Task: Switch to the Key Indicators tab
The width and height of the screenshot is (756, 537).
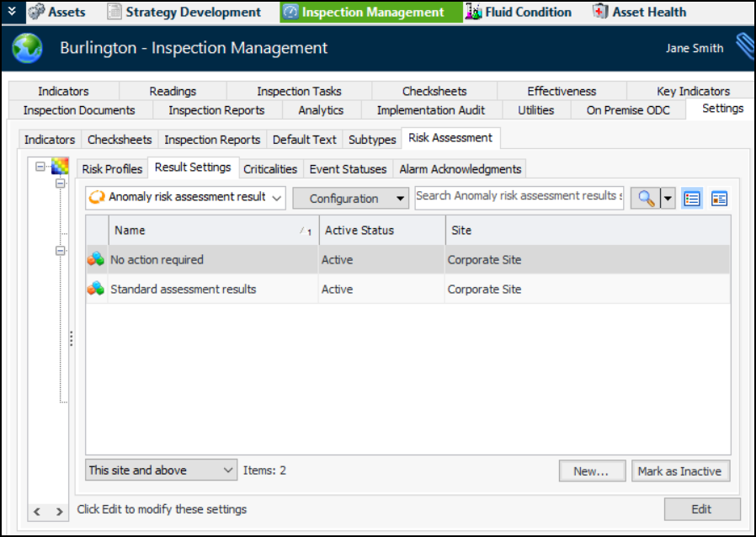Action: tap(693, 91)
